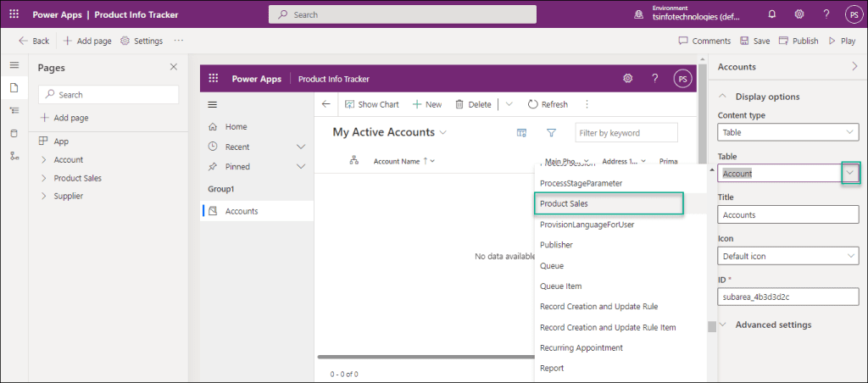Screen dimensions: 868x383
Task: Click Delete in the preview command bar
Action: pos(473,104)
